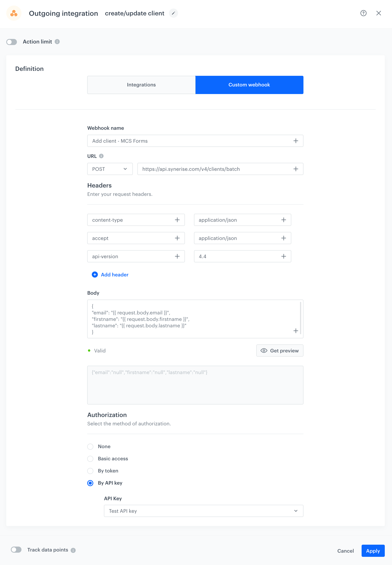Click the help question mark icon
392x565 pixels.
coord(363,13)
